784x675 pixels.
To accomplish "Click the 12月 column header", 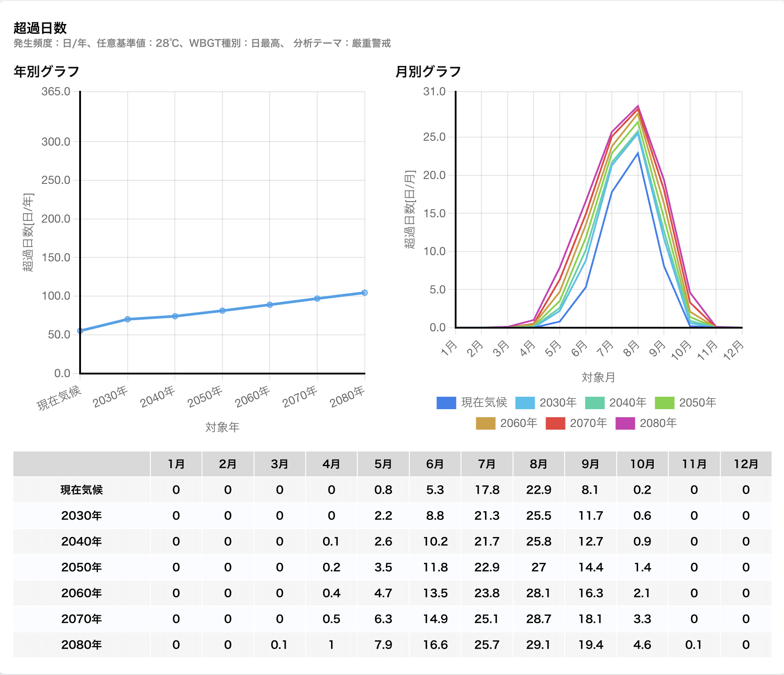I will [x=746, y=464].
